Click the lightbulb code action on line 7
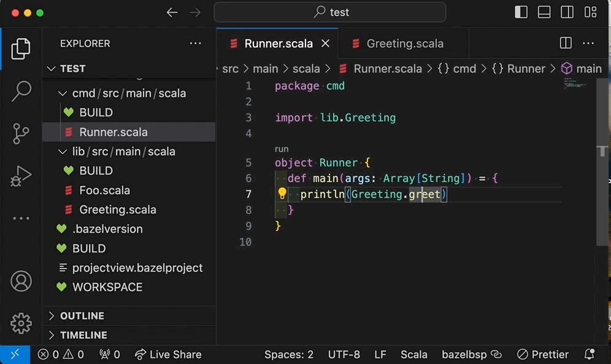Image resolution: width=611 pixels, height=364 pixels. (x=282, y=194)
